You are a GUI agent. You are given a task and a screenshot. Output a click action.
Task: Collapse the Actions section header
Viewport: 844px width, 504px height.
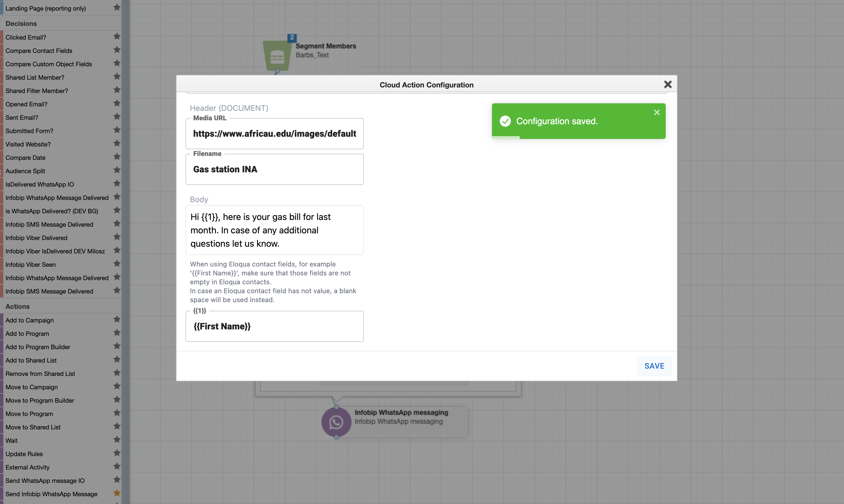18,306
